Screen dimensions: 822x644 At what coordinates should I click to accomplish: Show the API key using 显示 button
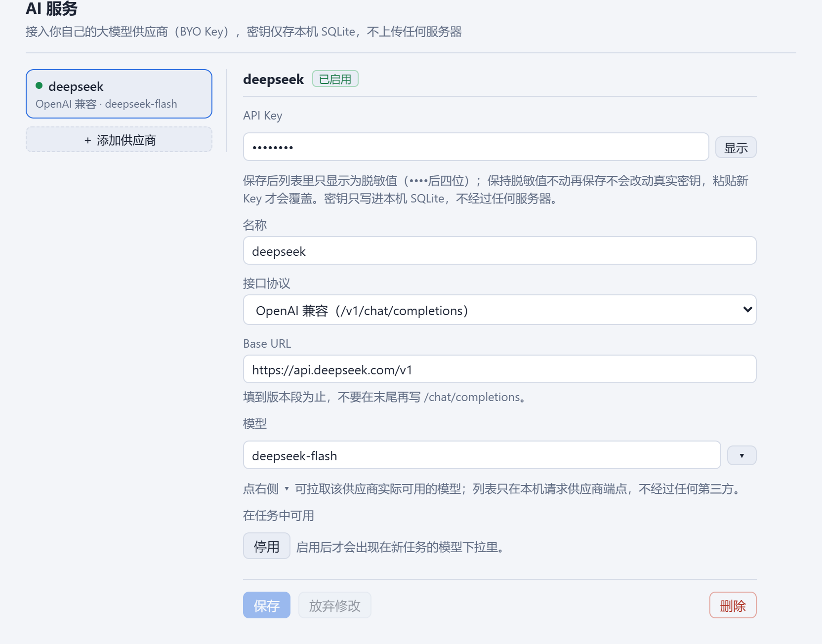[x=736, y=148]
